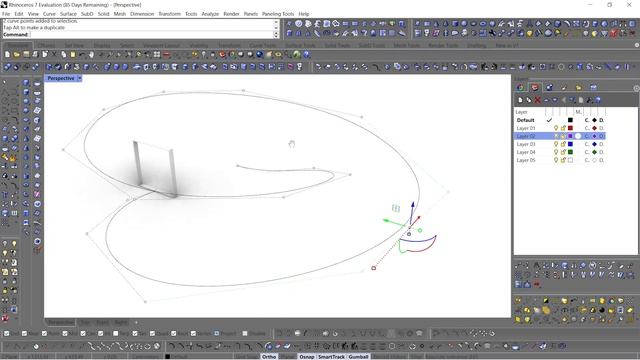Click the green color swatch of Layer 04
This screenshot has width=640, height=360.
point(570,152)
